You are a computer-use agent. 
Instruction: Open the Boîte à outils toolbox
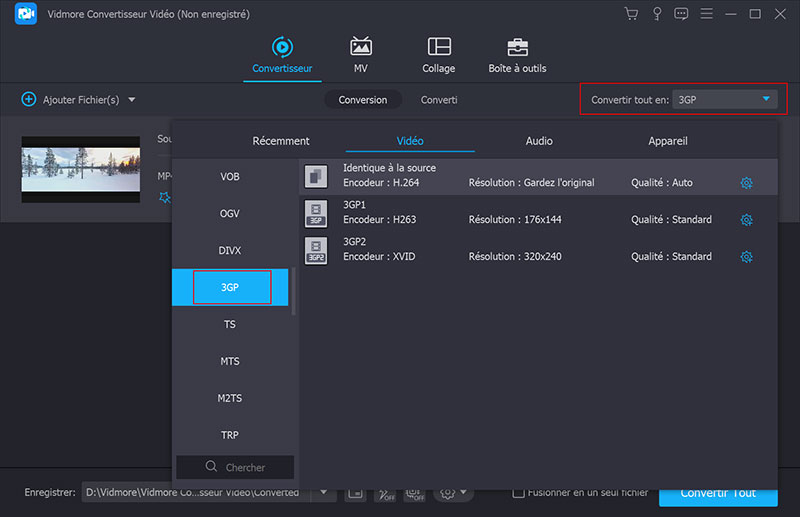(x=517, y=54)
